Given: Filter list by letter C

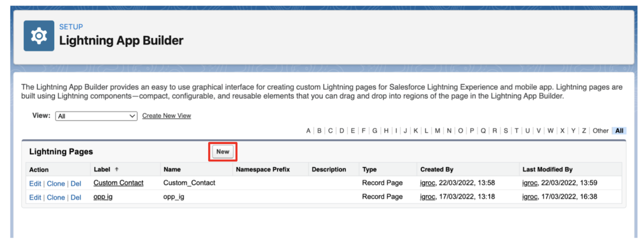Looking at the screenshot, I should coord(330,131).
